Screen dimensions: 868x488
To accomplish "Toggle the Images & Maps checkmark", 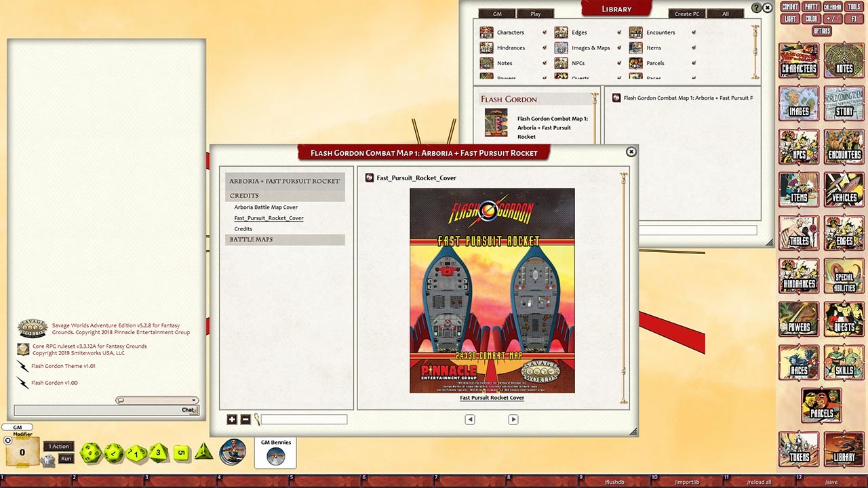I will click(618, 47).
